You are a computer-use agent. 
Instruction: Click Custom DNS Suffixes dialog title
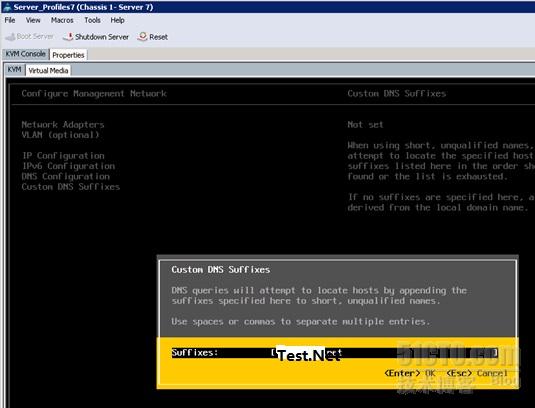220,269
